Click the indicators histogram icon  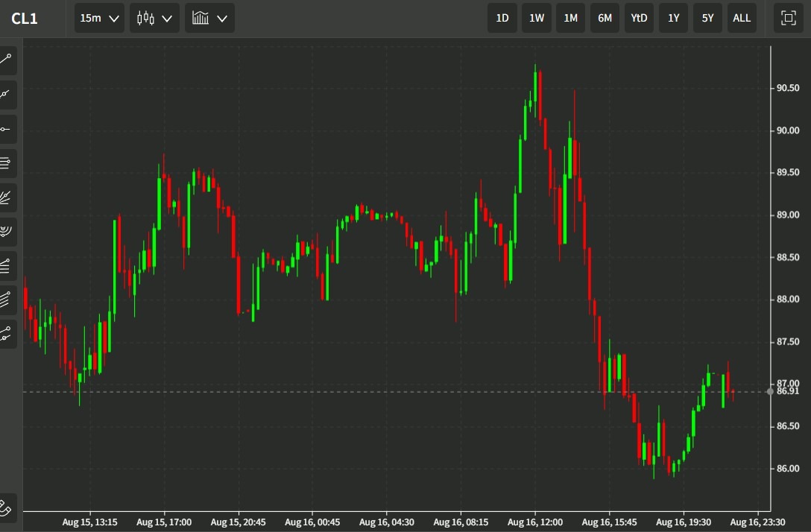click(x=201, y=18)
